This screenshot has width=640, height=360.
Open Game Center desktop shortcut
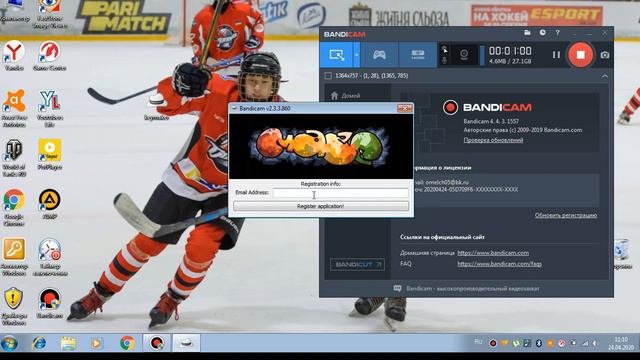click(x=49, y=56)
